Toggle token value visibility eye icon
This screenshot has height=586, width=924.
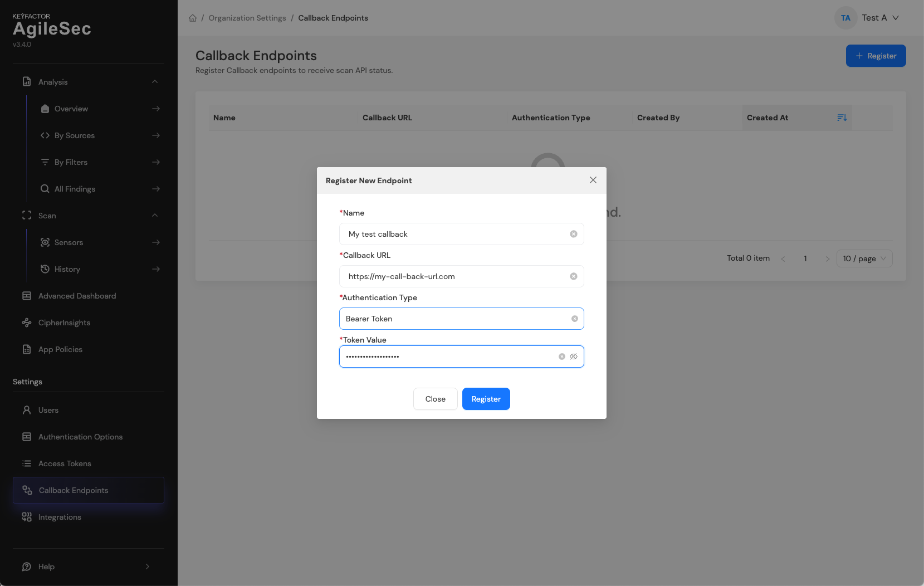click(x=574, y=357)
